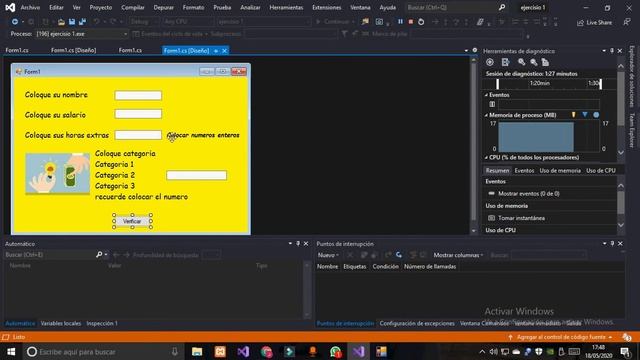
Task: Collapse the CPU graph section
Action: coord(486,158)
